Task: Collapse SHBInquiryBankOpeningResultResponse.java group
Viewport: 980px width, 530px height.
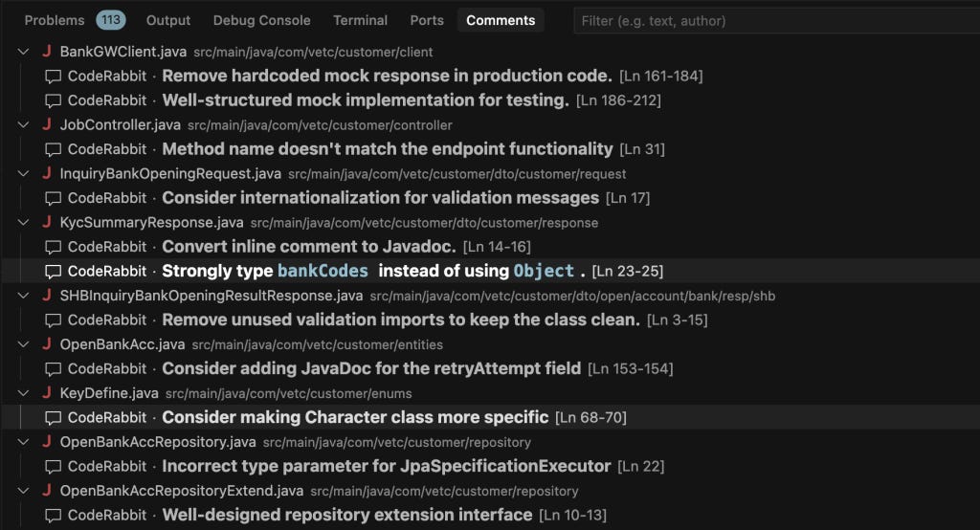Action: click(23, 296)
